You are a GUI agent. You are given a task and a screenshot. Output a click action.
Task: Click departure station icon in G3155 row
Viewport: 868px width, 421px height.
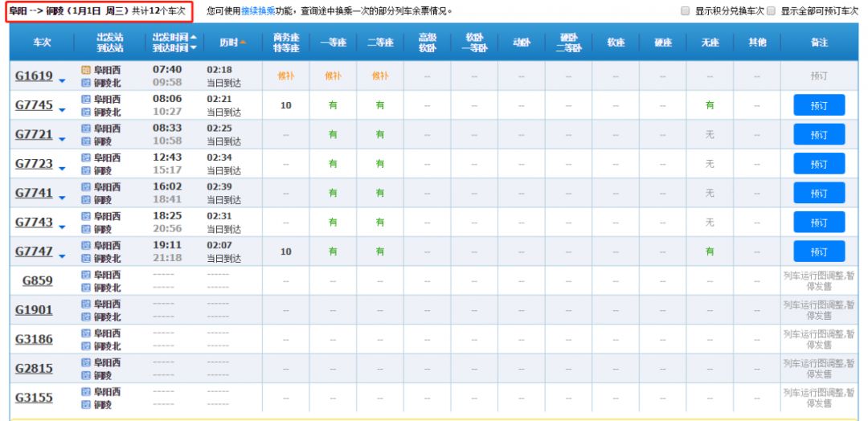[86, 392]
